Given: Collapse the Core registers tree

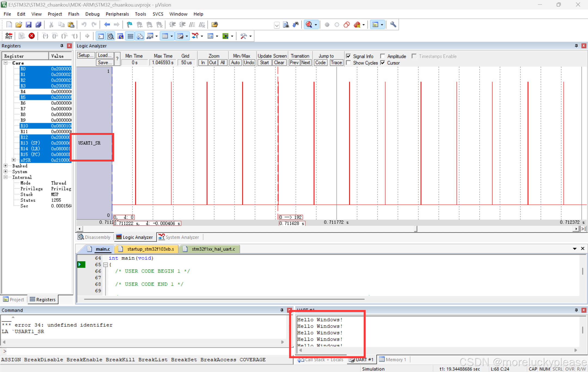Looking at the screenshot, I should click(5, 63).
